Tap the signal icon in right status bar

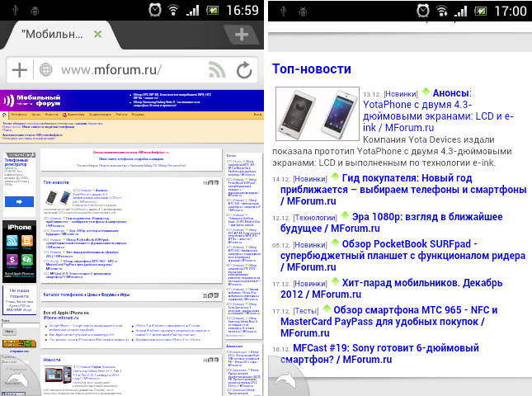coord(461,12)
